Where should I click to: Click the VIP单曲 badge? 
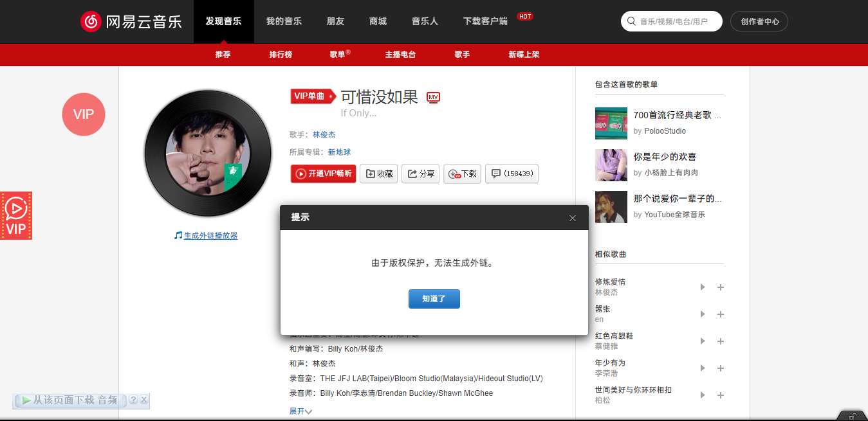tap(313, 96)
